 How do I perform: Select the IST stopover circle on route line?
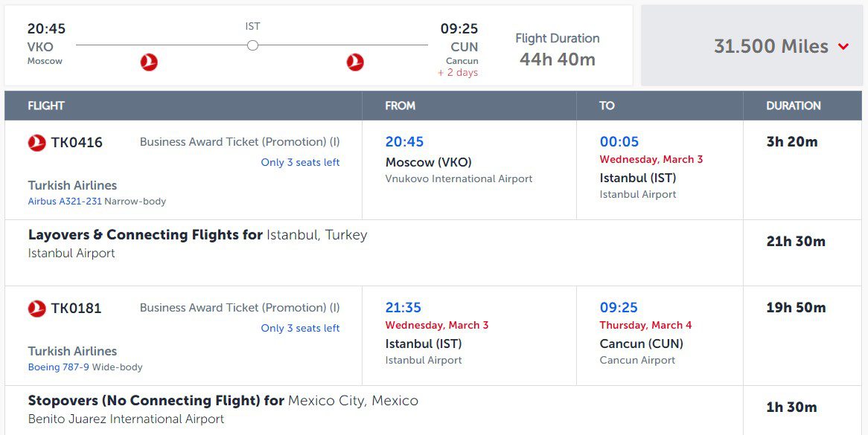(252, 45)
